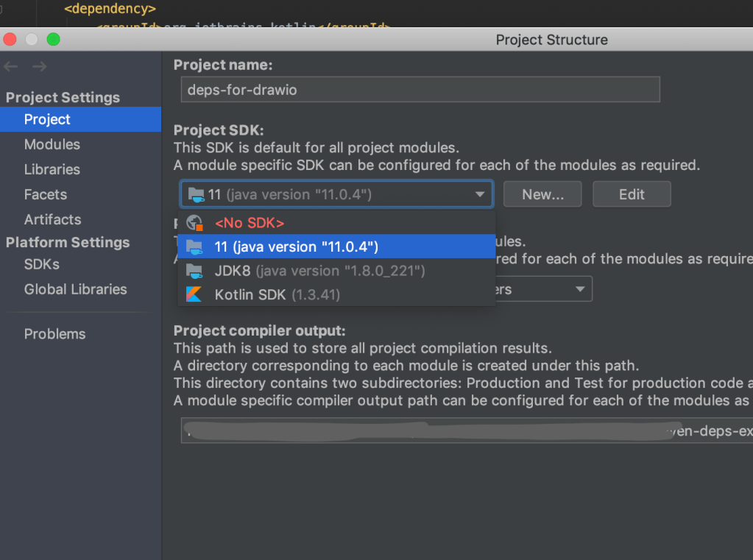Select the <No SDK> option

coord(249,223)
